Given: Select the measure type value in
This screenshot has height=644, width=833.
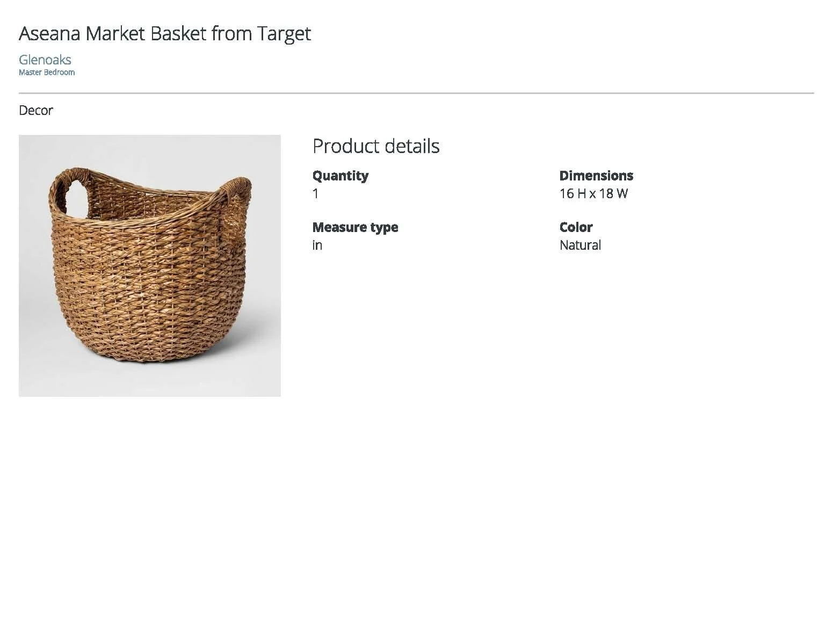Looking at the screenshot, I should (317, 245).
